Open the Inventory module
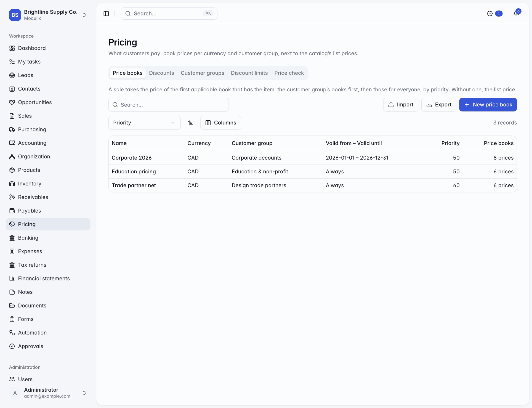The width and height of the screenshot is (532, 408). [x=48, y=183]
